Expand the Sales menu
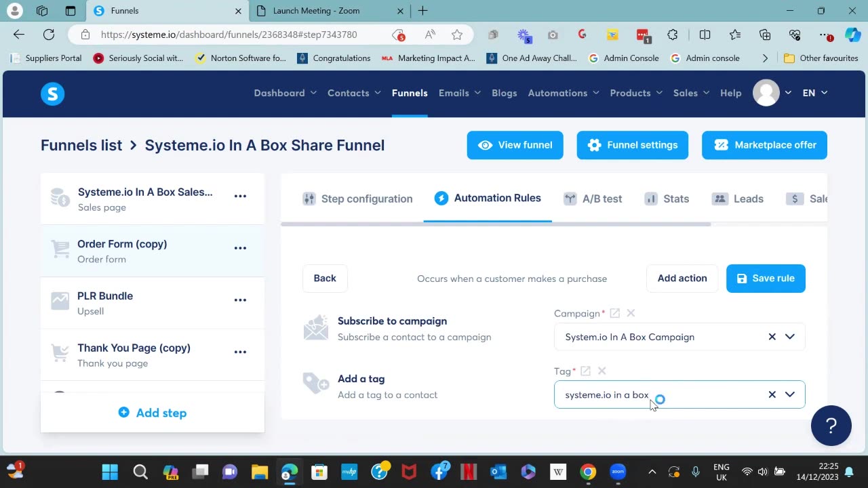 [x=691, y=93]
